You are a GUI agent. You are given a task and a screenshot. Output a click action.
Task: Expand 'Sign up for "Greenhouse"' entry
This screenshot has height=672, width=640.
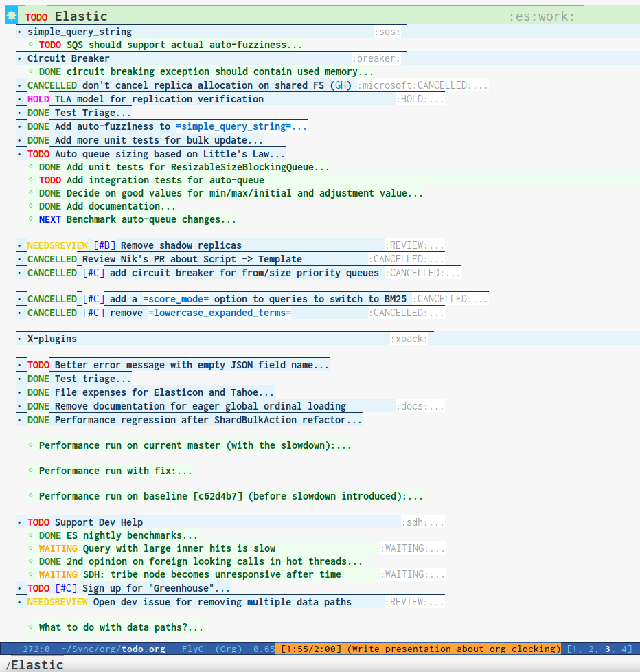click(157, 588)
